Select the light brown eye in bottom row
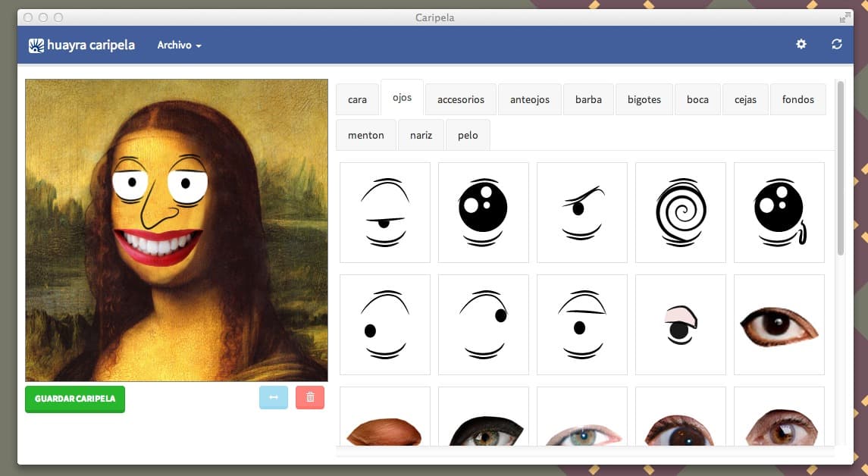The height and width of the screenshot is (476, 868). (779, 416)
